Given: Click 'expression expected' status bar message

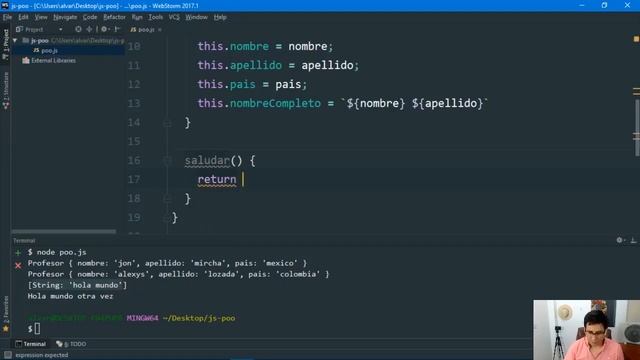Looking at the screenshot, I should pos(42,355).
